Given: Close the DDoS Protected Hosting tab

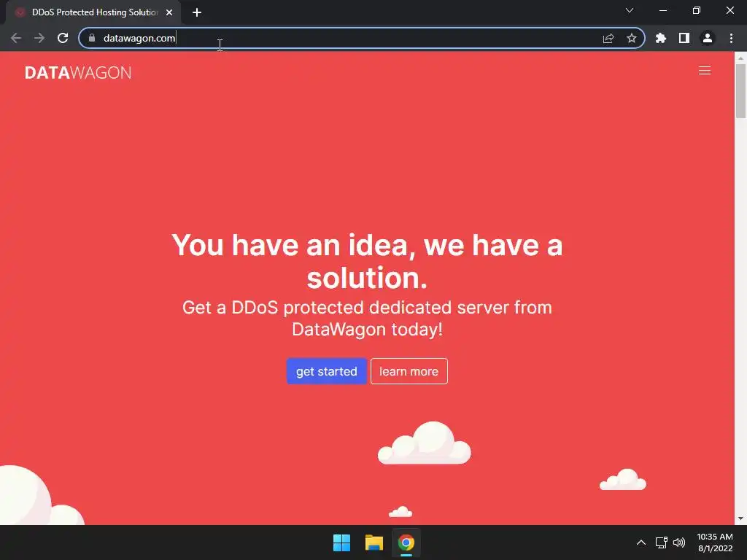Looking at the screenshot, I should click(x=169, y=12).
